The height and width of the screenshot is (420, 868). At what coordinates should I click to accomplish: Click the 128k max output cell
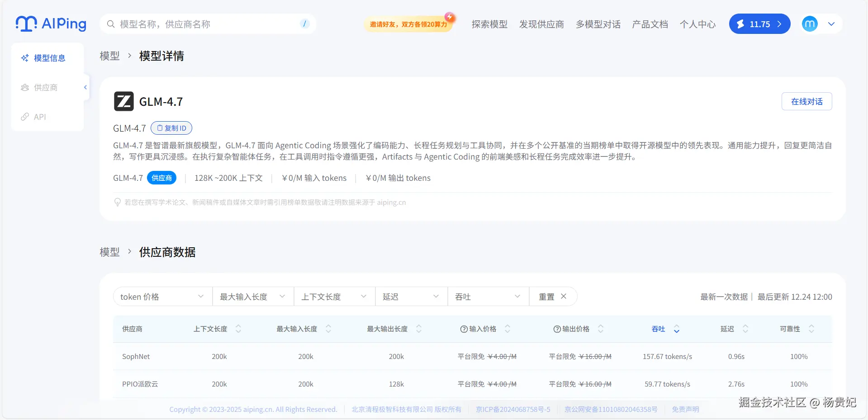(396, 384)
